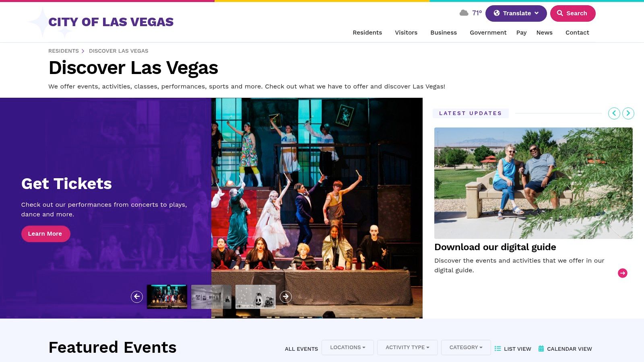Show next hero carousel slide
Image resolution: width=644 pixels, height=362 pixels.
pos(286,297)
